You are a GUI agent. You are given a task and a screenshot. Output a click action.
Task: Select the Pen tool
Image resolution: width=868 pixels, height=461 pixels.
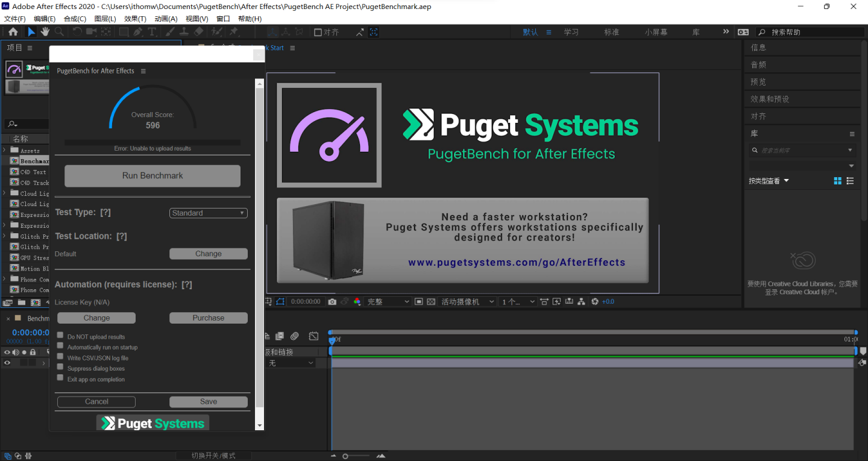[138, 32]
